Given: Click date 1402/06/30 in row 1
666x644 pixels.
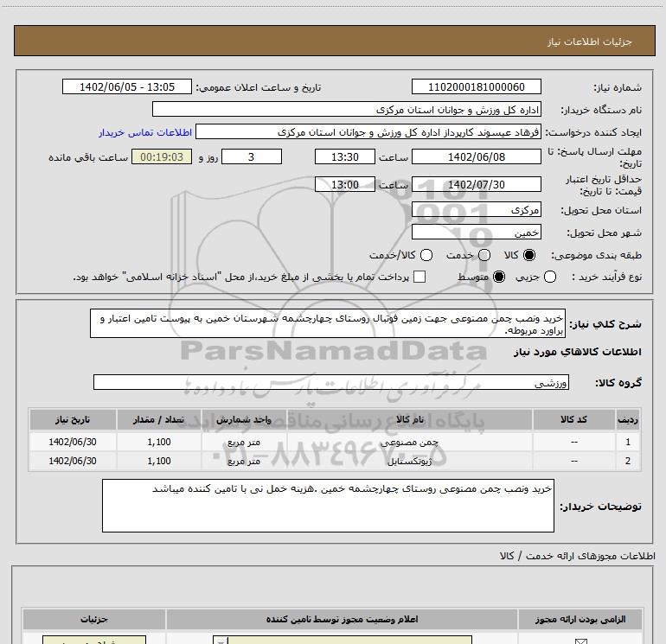Looking at the screenshot, I should point(73,442).
